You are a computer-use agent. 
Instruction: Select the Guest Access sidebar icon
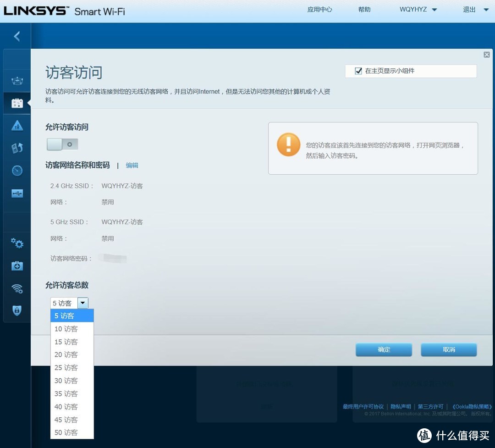pos(17,103)
